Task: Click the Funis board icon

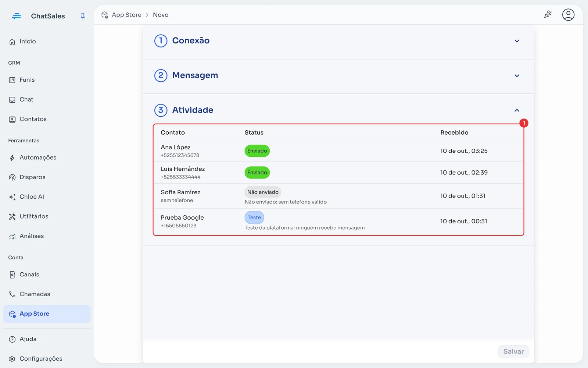Action: 12,80
